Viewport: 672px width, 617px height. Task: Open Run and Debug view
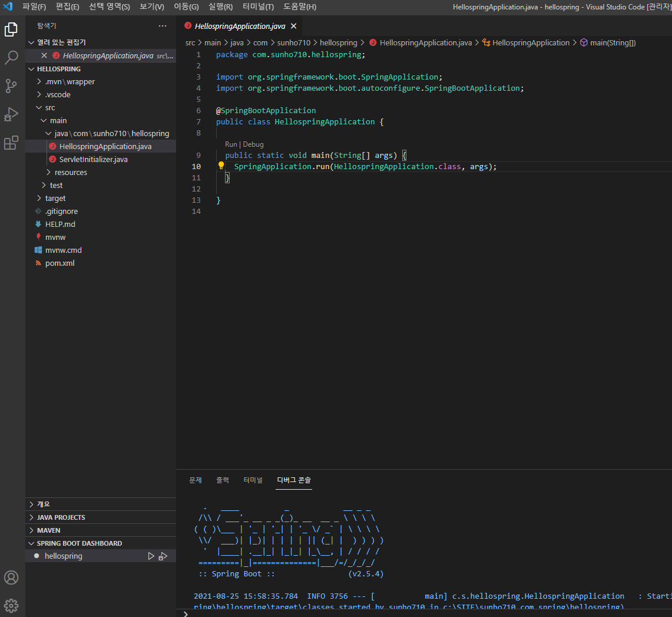pyautogui.click(x=11, y=114)
